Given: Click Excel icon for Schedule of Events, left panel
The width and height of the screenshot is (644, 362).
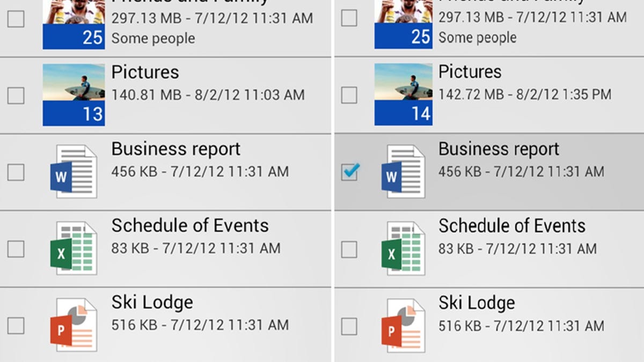Looking at the screenshot, I should coord(74,249).
